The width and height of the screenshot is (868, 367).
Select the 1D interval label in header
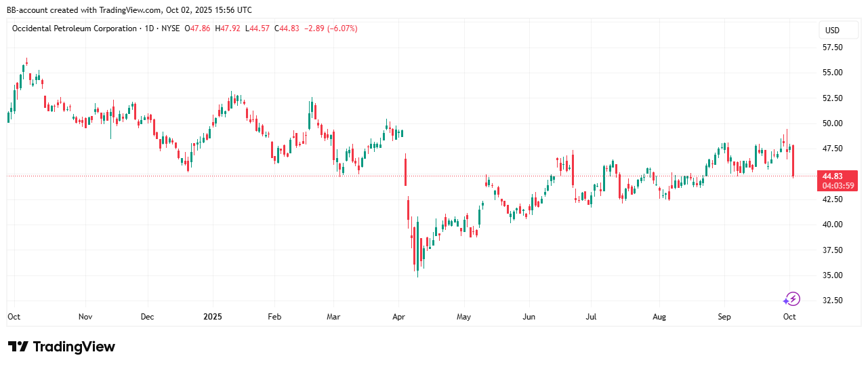point(150,28)
